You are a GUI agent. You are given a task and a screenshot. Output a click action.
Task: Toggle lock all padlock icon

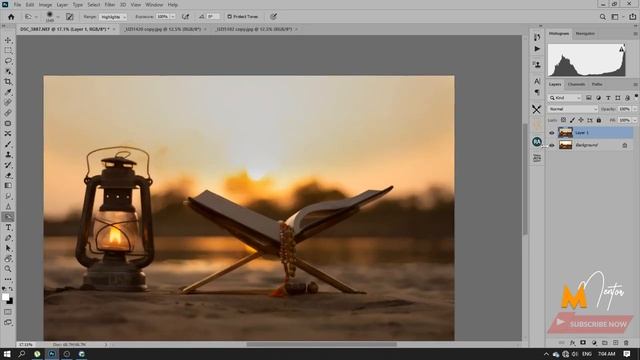coord(599,120)
